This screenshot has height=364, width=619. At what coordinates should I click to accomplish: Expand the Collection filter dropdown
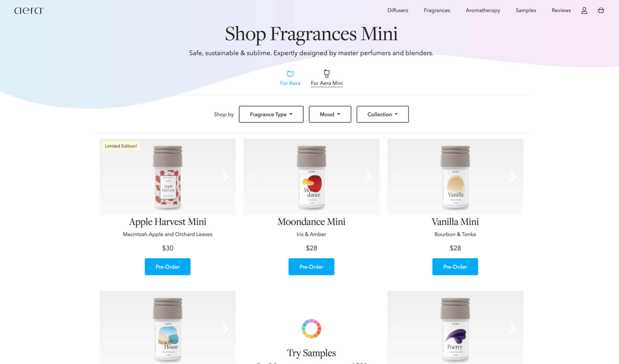click(382, 114)
